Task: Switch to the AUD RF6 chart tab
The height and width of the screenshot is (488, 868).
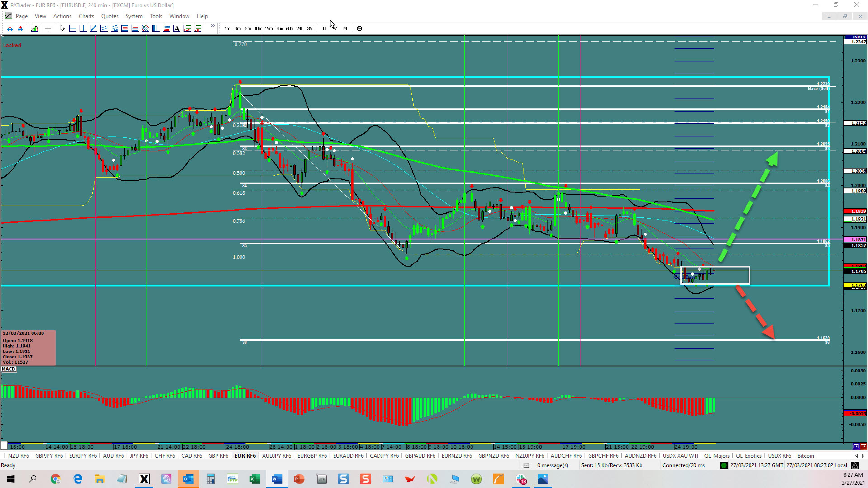Action: click(x=113, y=456)
